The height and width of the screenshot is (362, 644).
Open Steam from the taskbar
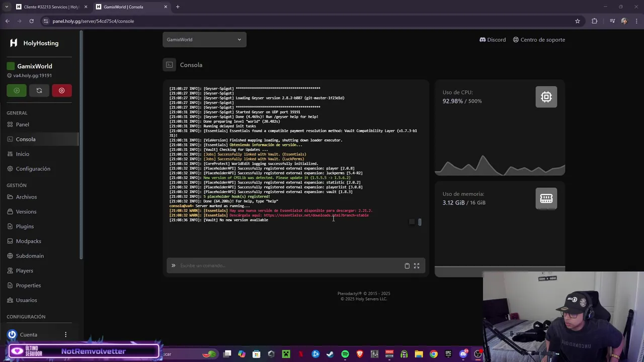(x=330, y=354)
